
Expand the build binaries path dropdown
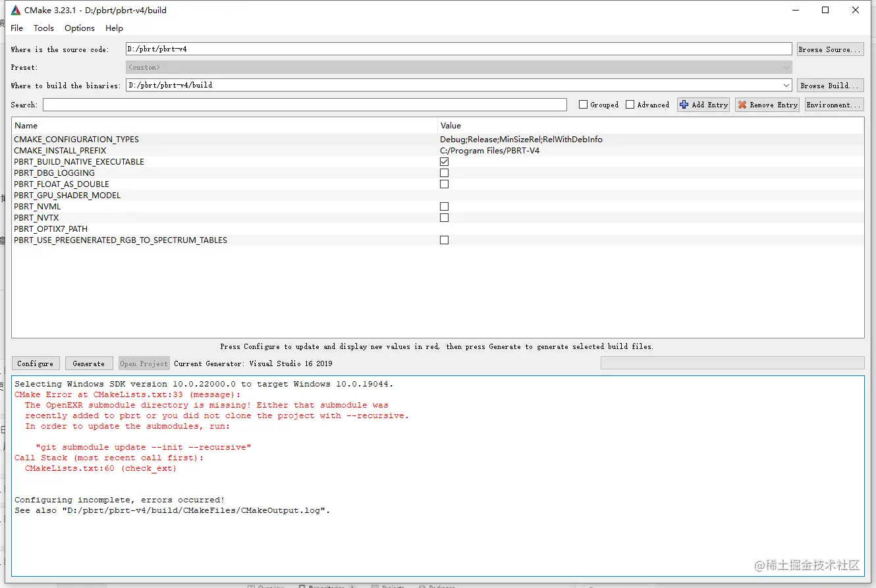(x=786, y=86)
